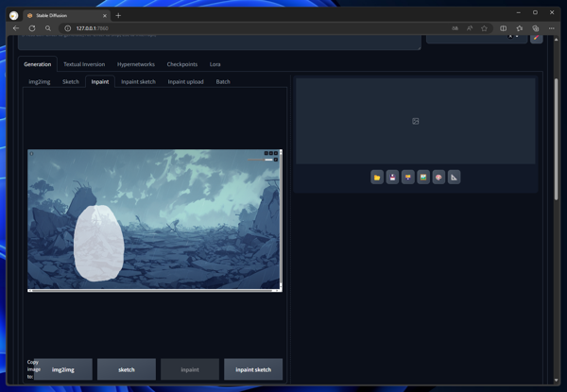The width and height of the screenshot is (567, 392).
Task: Send image to extras triangle-ruler icon
Action: (x=455, y=178)
